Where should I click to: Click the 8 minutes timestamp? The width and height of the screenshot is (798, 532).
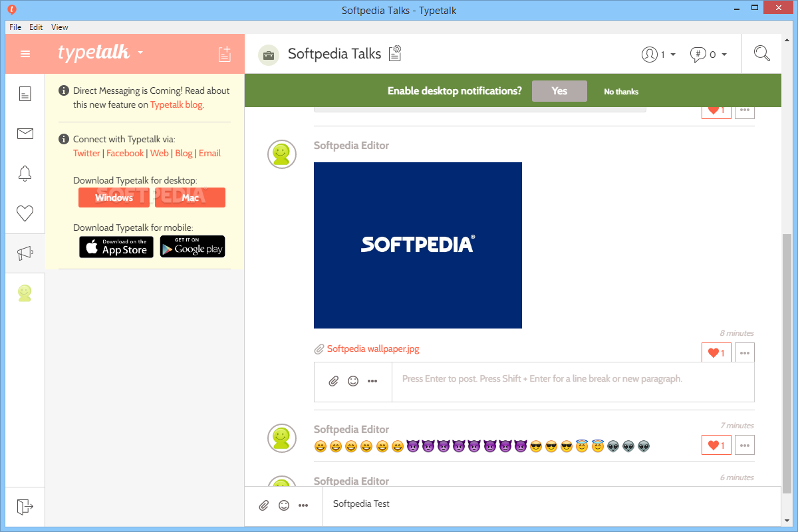click(737, 333)
